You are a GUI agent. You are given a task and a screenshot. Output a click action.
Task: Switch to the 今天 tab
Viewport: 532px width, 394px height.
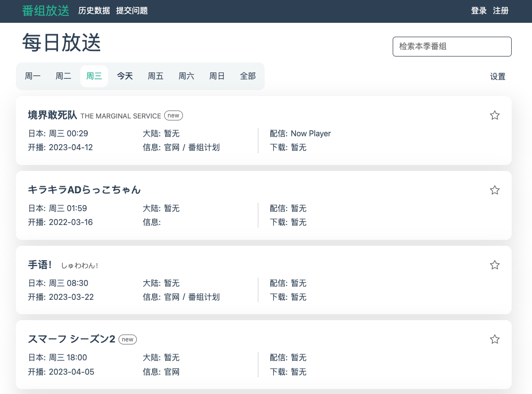click(x=125, y=76)
